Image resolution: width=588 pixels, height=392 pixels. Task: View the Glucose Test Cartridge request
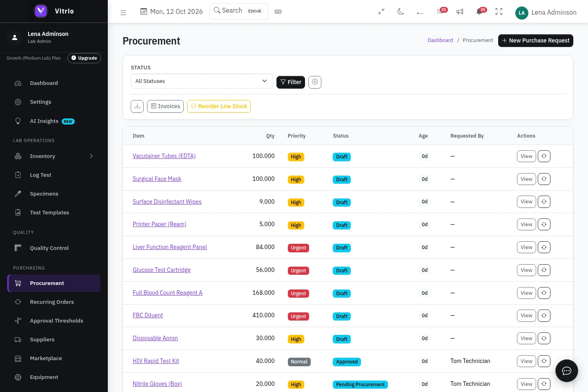[526, 270]
